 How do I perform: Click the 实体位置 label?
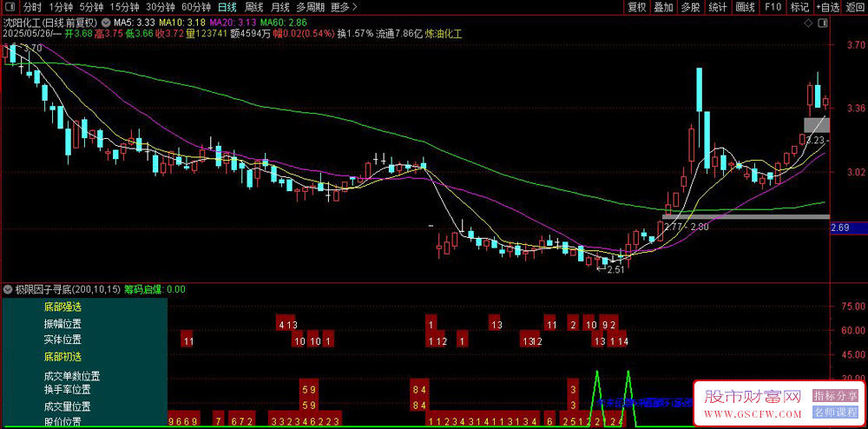point(62,340)
